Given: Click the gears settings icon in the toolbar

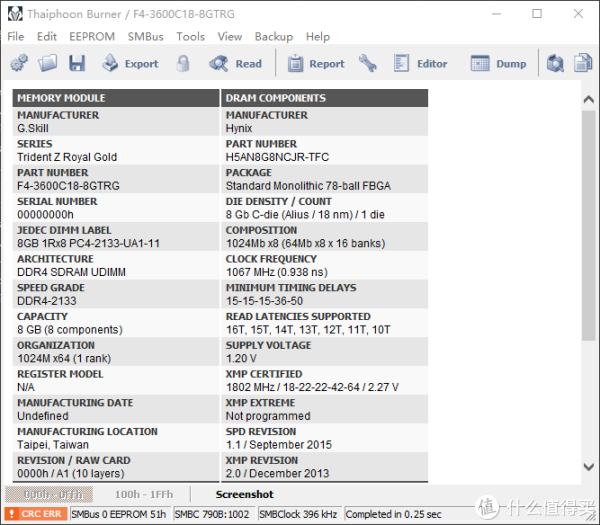Looking at the screenshot, I should point(19,63).
